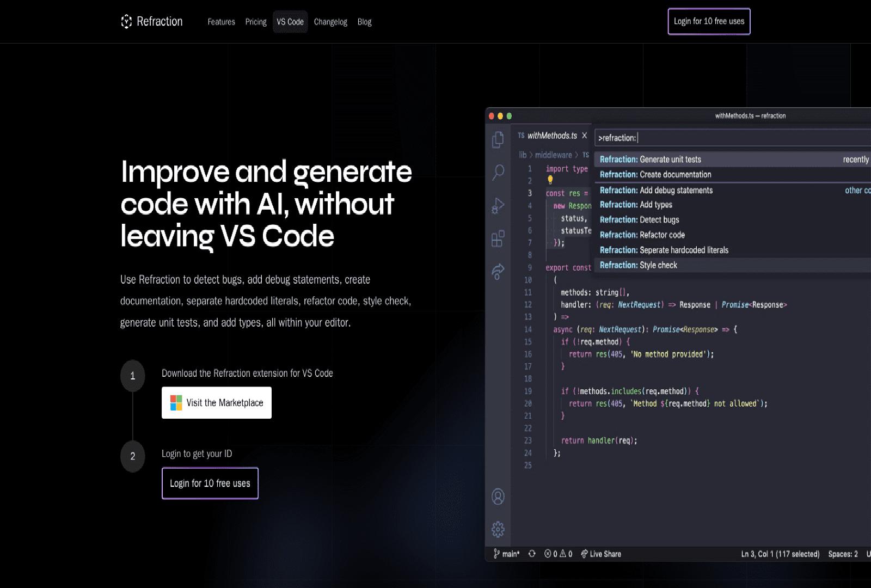Open the VS Code nav tab
Image resolution: width=871 pixels, height=588 pixels.
point(290,22)
